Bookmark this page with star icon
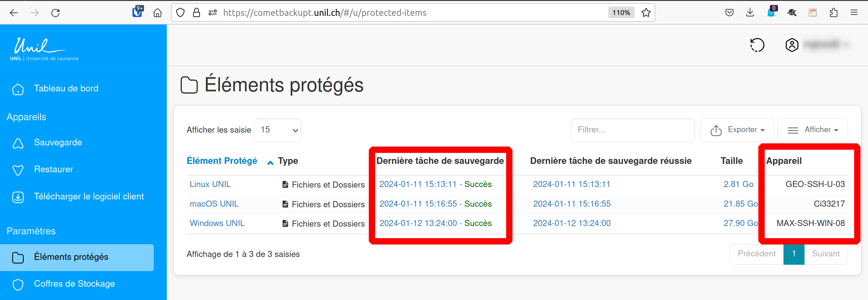Screen dimensions: 868x300 (646, 13)
